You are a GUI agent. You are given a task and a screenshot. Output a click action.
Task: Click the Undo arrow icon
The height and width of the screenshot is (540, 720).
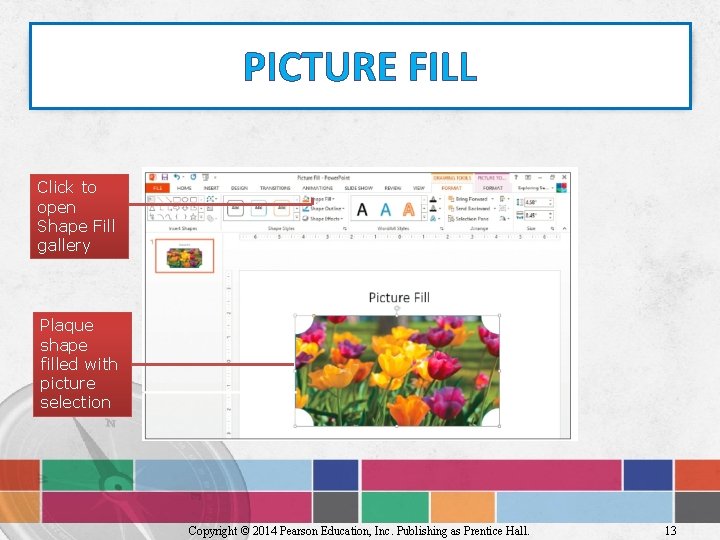click(177, 177)
